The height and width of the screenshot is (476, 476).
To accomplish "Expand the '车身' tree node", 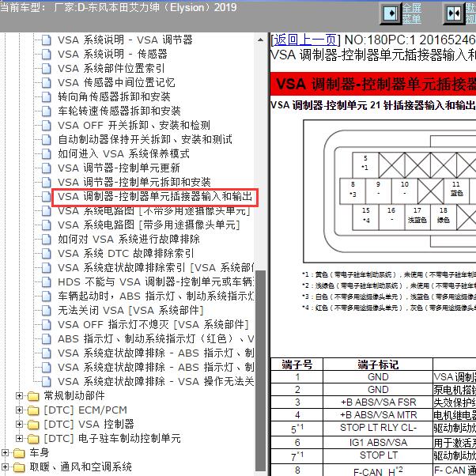I will (5, 453).
